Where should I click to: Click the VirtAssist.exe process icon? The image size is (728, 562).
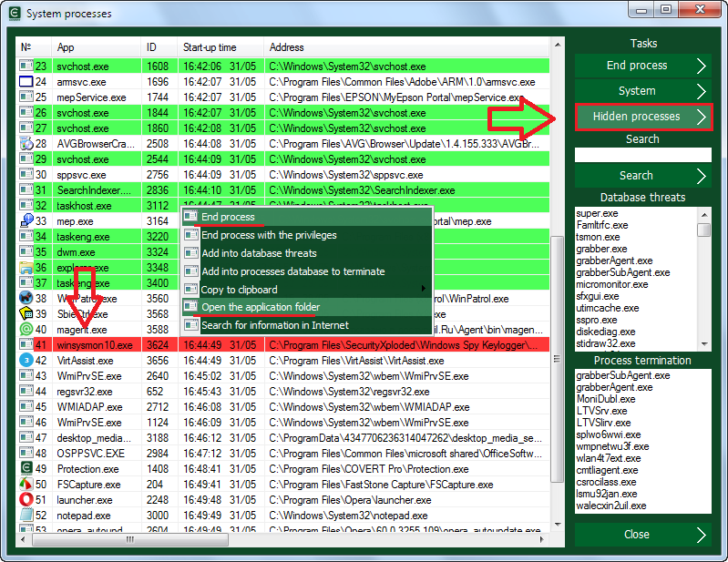26,360
